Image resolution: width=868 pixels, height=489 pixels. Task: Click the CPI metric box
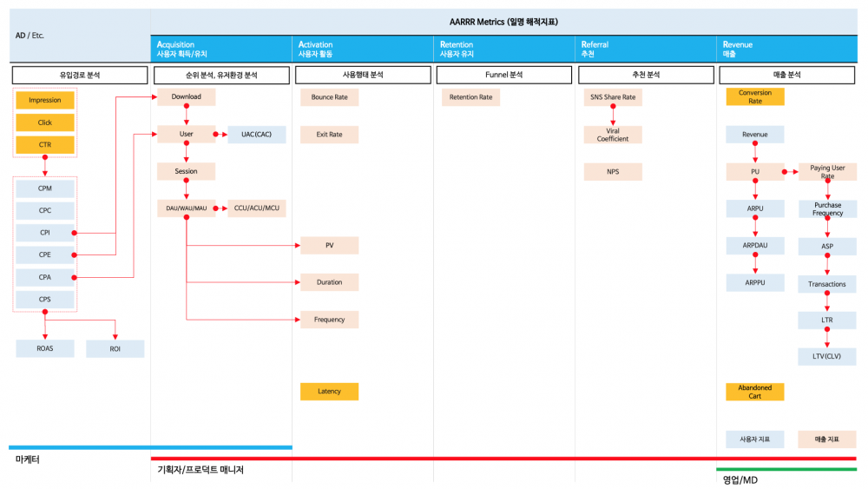tap(45, 233)
